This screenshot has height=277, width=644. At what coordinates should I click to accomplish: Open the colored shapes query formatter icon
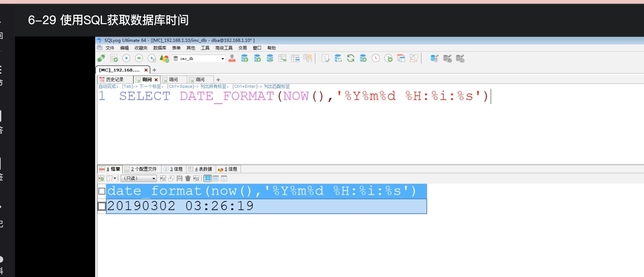coord(164,58)
